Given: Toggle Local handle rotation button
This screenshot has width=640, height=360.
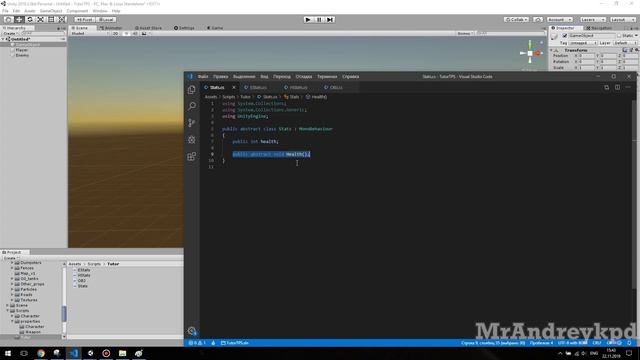Looking at the screenshot, I should coord(106,20).
